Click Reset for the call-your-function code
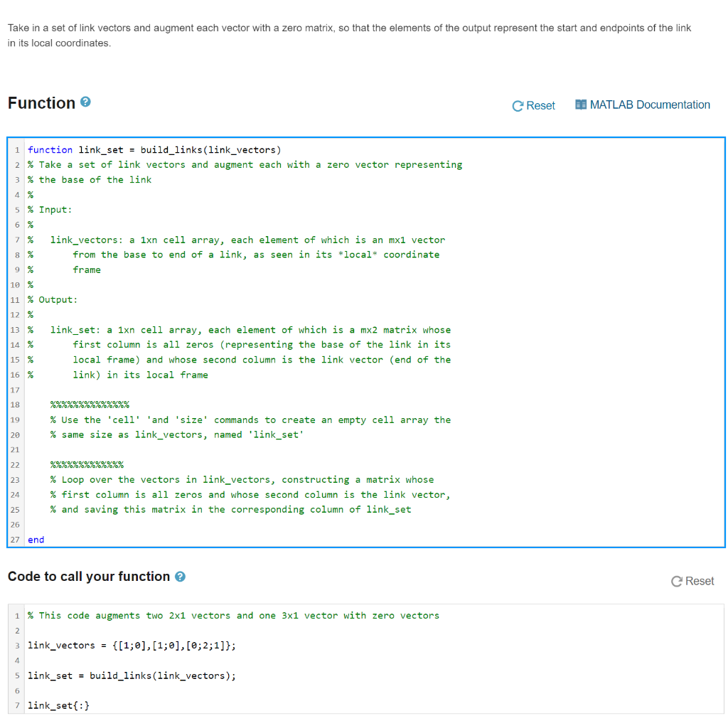 point(692,581)
